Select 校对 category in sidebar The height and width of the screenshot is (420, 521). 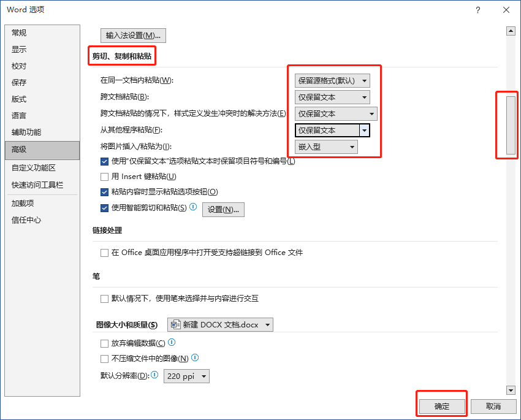[x=42, y=66]
